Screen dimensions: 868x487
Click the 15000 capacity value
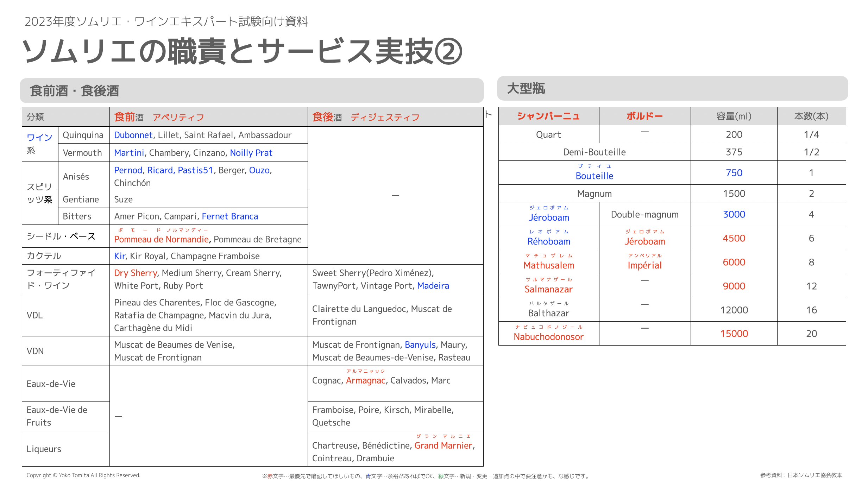tap(734, 334)
